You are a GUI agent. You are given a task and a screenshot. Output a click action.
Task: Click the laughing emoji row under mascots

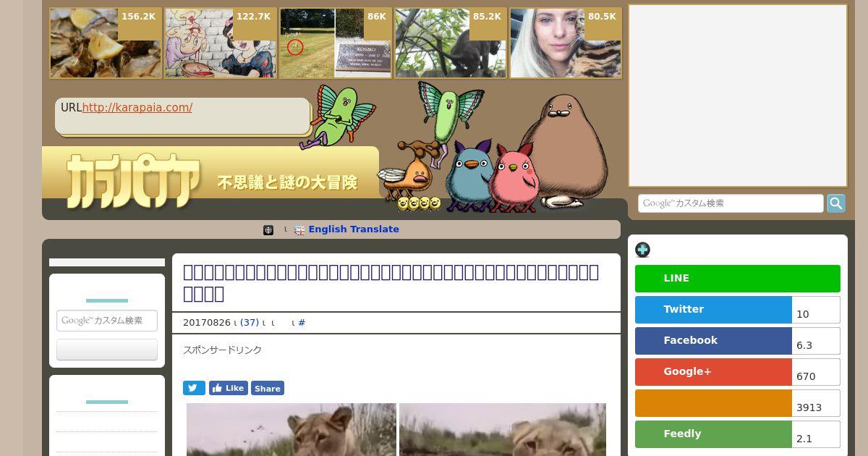[x=419, y=203]
